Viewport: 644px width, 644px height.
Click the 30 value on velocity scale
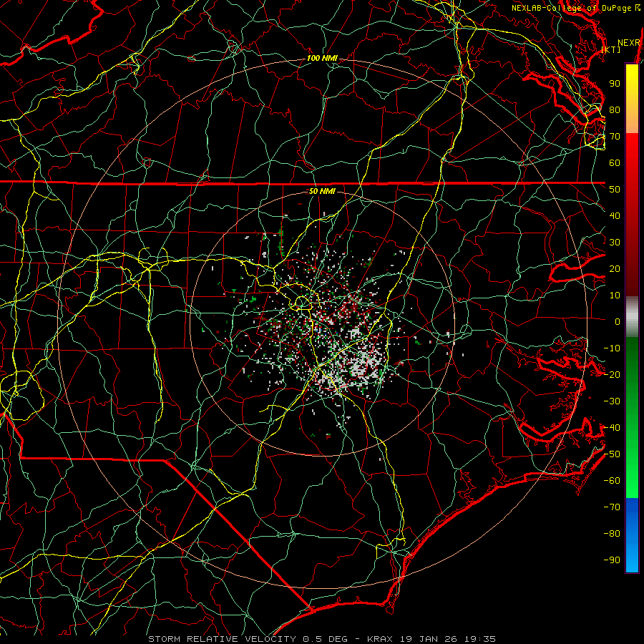click(x=615, y=243)
